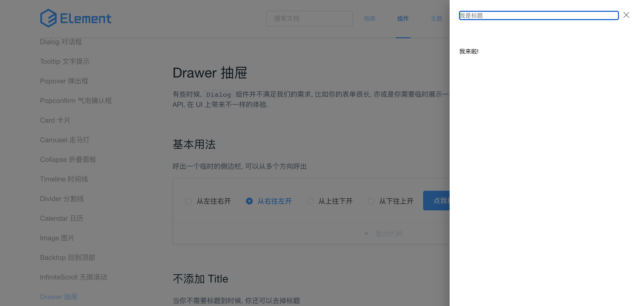Open Carousel 走马灯 in the sidebar

click(x=65, y=140)
